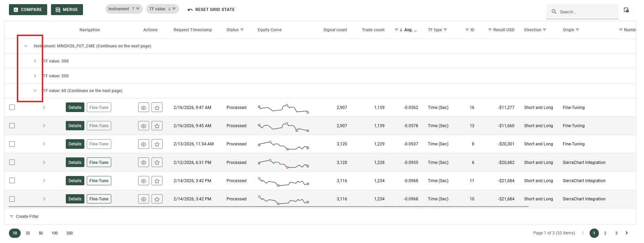Open the TF type column filter icon
Viewport: 644px width, 243px height.
tap(445, 30)
